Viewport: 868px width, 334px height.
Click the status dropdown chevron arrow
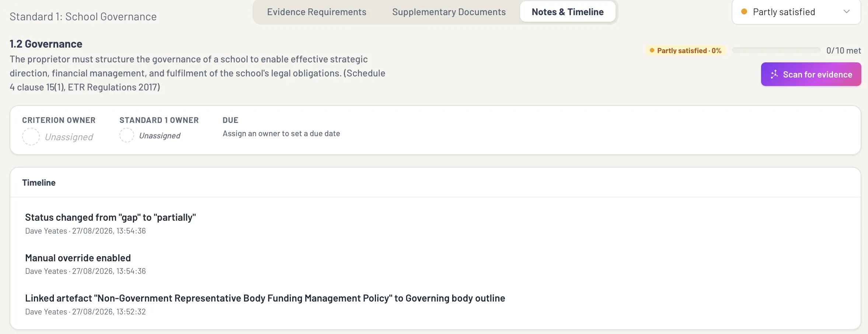tap(847, 12)
